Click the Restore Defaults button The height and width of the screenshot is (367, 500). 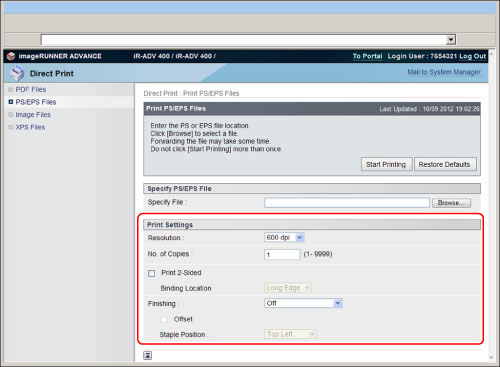coord(445,164)
